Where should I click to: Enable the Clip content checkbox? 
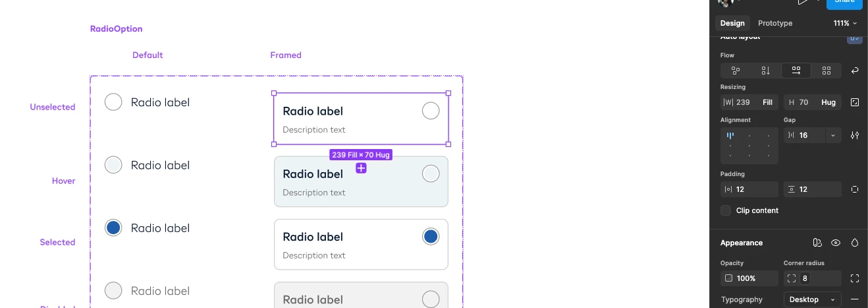click(726, 210)
